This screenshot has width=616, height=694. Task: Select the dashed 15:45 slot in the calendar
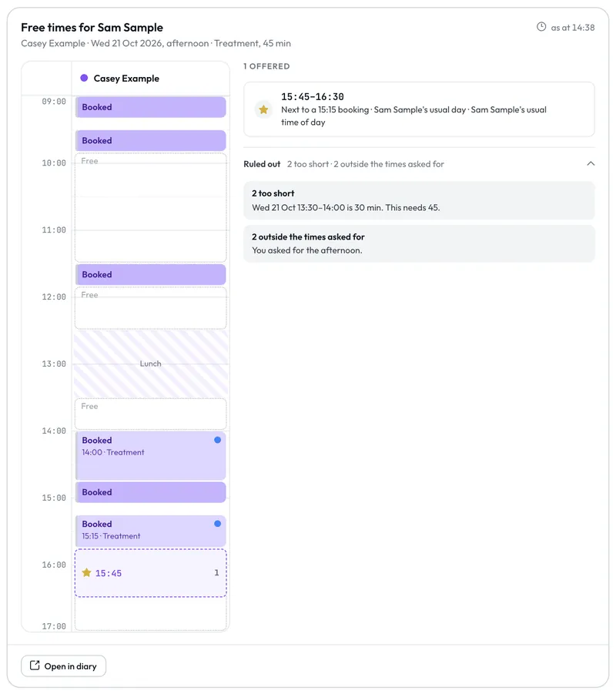[x=150, y=573]
